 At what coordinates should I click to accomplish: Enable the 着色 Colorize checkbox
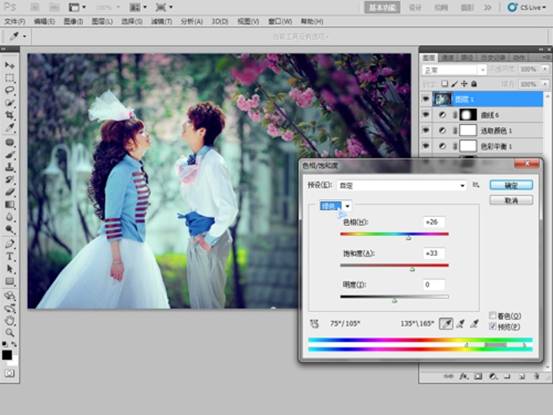click(x=492, y=316)
